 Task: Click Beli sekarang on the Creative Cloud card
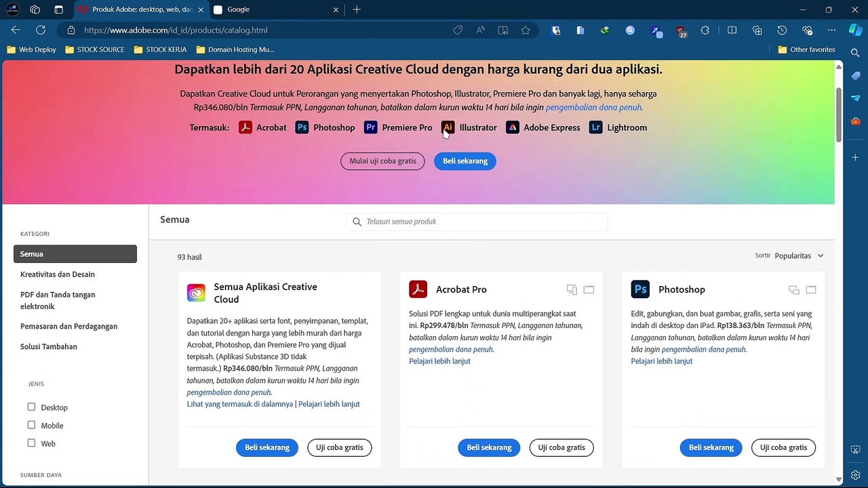coord(267,447)
